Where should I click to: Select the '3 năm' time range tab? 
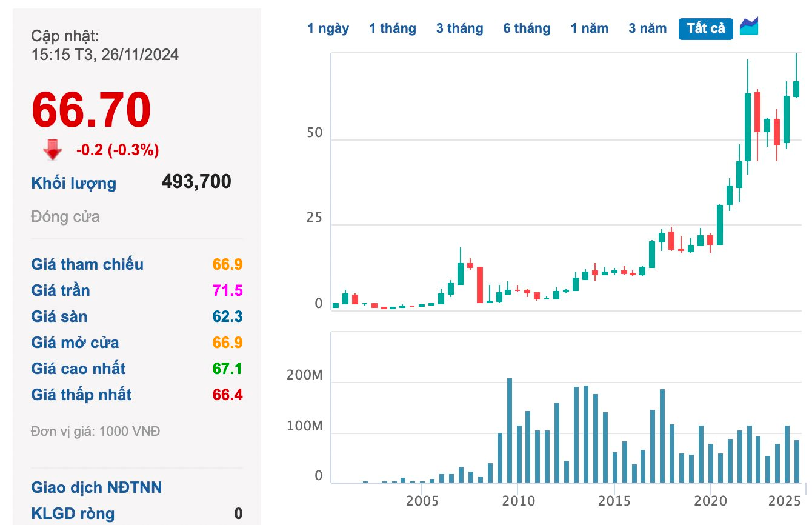click(648, 28)
